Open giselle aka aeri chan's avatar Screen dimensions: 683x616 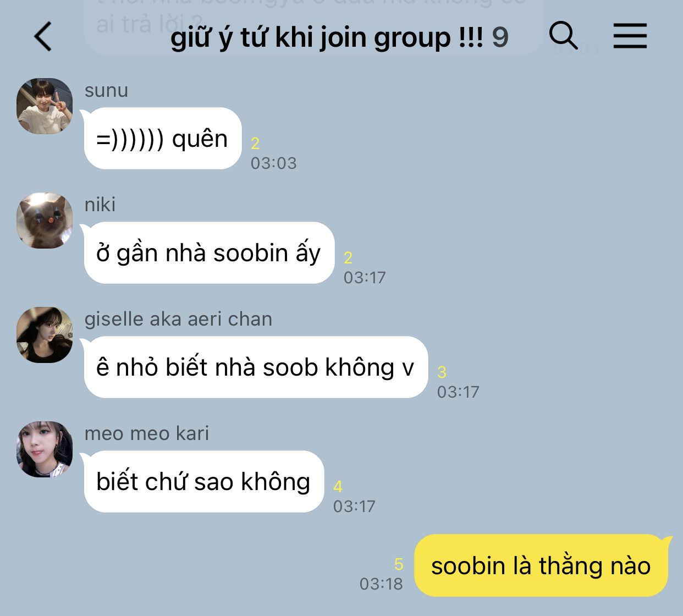[45, 335]
